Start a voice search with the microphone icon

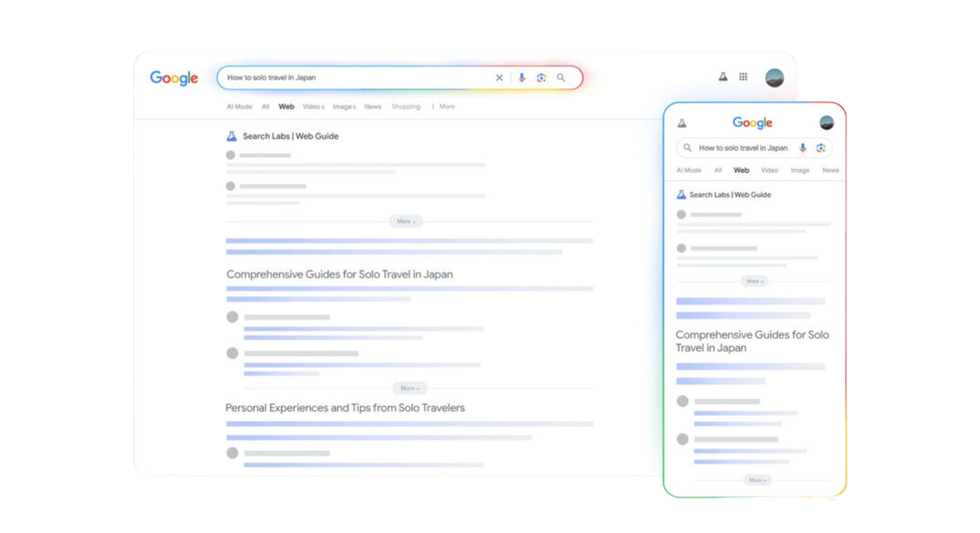(521, 77)
